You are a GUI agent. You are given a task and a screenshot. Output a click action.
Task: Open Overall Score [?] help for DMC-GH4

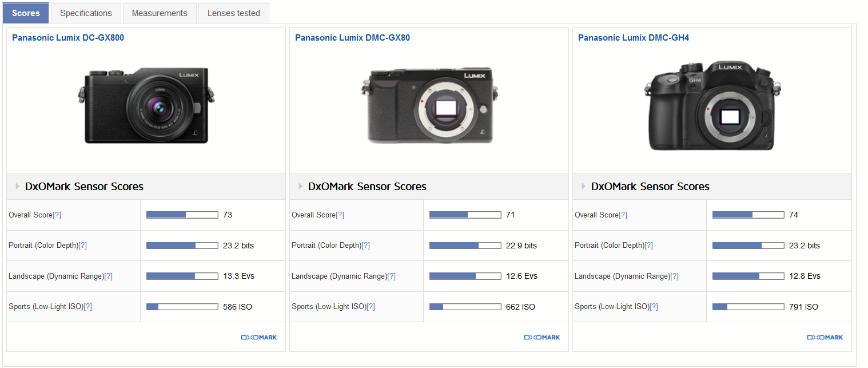click(623, 215)
